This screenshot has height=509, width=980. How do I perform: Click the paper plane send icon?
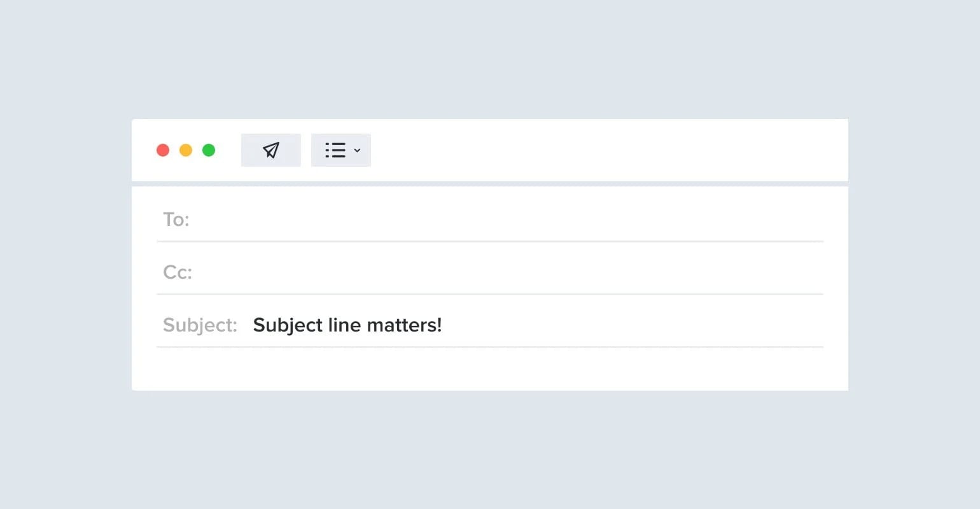tap(271, 150)
